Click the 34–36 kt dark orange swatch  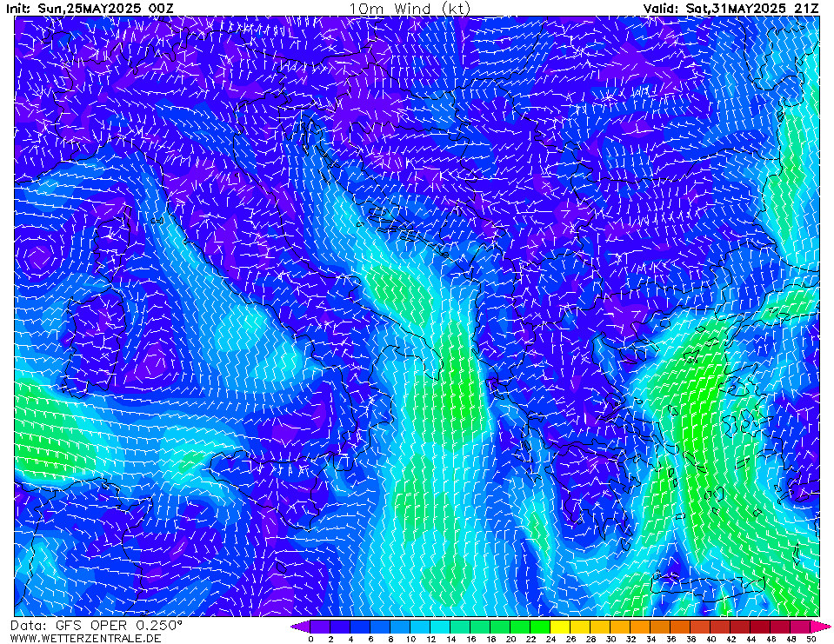pos(661,627)
